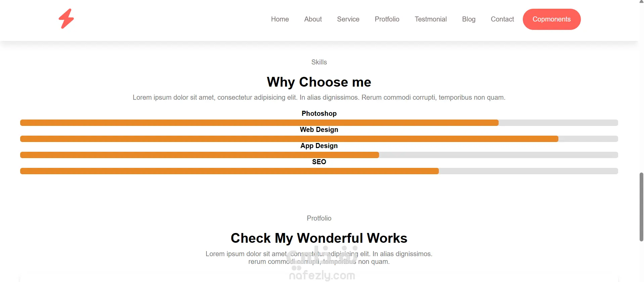This screenshot has width=644, height=282.
Task: Open the Protfolio nav link
Action: pyautogui.click(x=387, y=19)
